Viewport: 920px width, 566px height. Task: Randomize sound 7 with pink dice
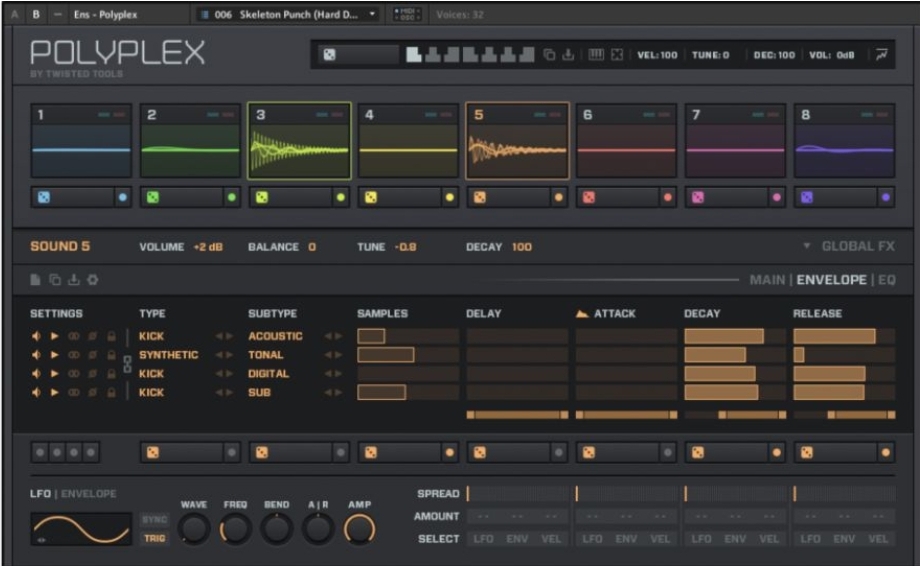698,198
